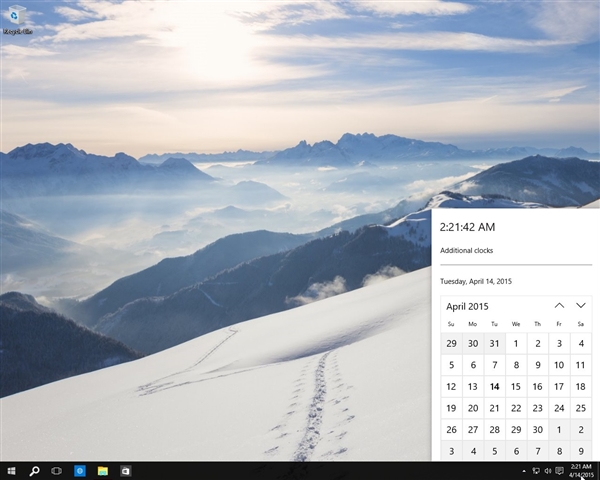The image size is (600, 480).
Task: Open the Store app on taskbar
Action: click(126, 471)
